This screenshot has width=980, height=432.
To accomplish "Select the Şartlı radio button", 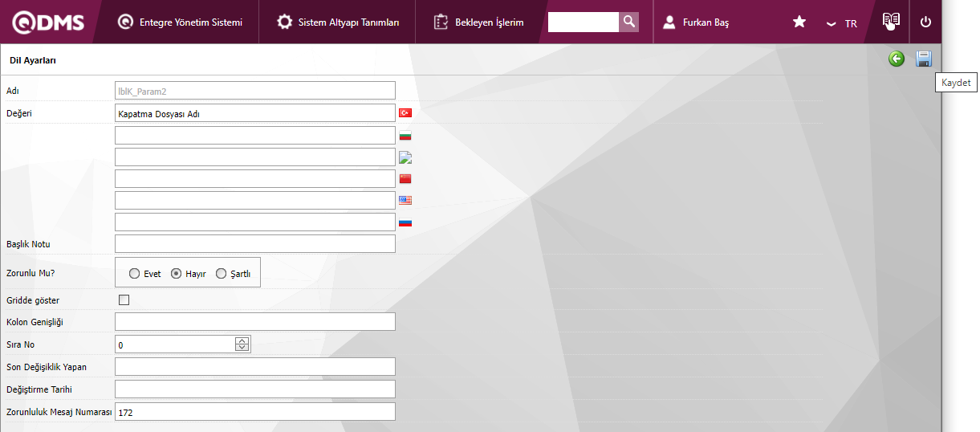I will tap(221, 274).
